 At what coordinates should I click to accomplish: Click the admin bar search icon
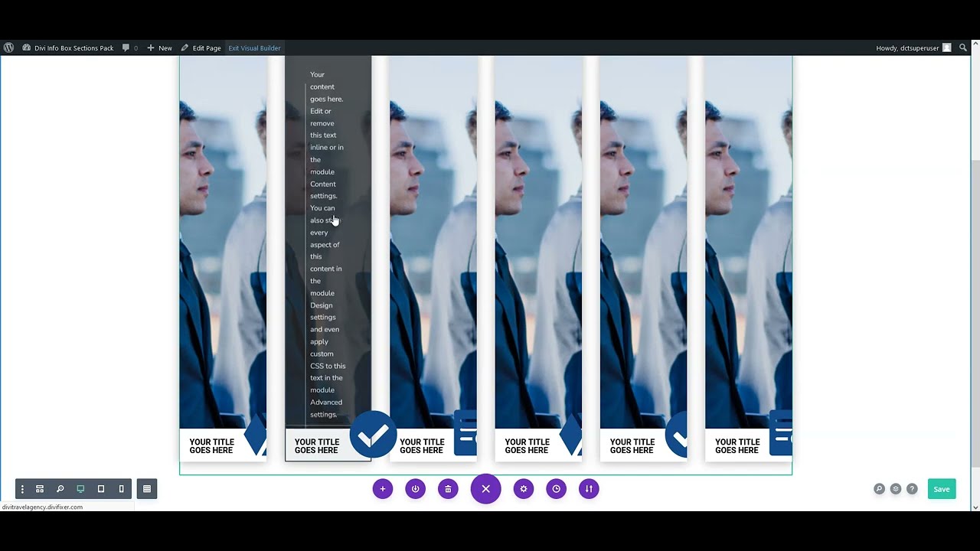pyautogui.click(x=963, y=47)
